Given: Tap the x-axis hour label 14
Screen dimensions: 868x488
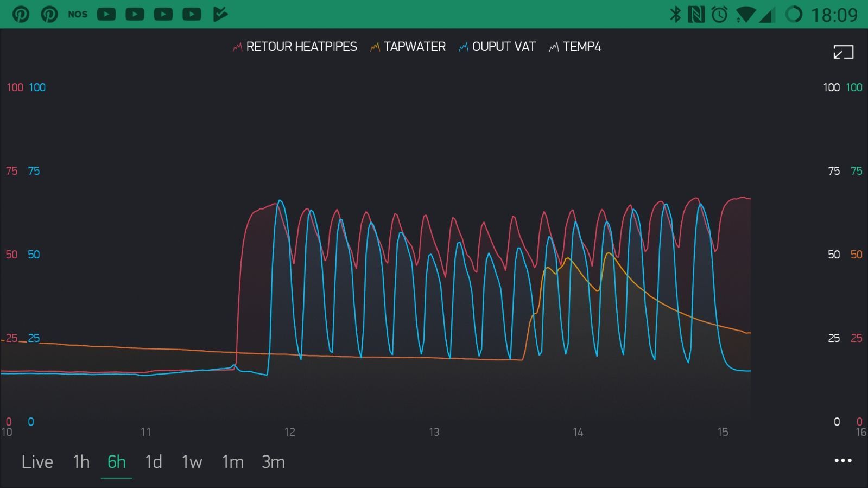Looking at the screenshot, I should [578, 432].
